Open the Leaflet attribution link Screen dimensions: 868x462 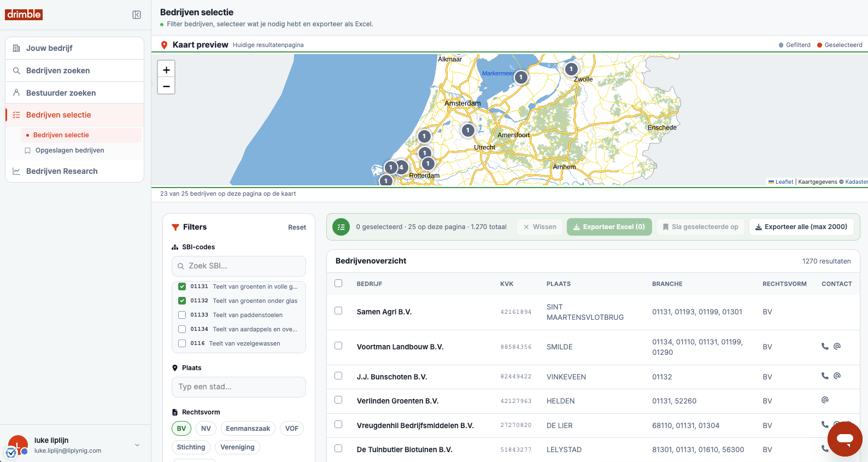coord(781,182)
